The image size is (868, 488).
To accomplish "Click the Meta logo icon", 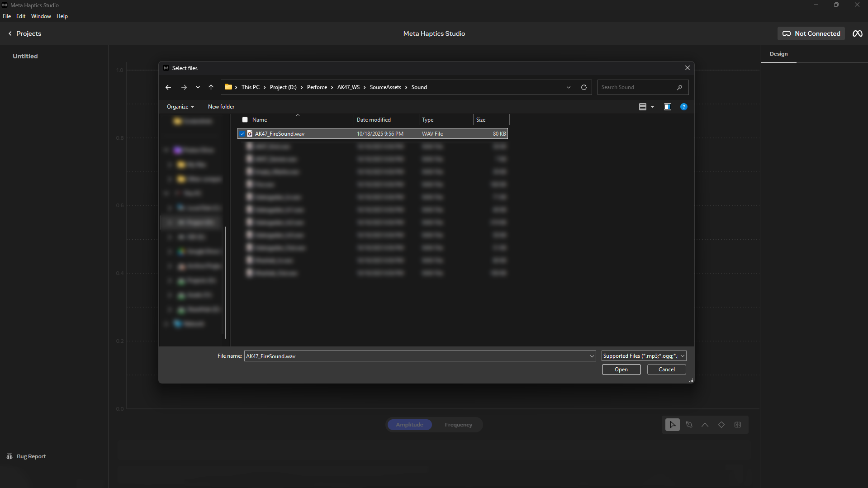I will pyautogui.click(x=858, y=33).
